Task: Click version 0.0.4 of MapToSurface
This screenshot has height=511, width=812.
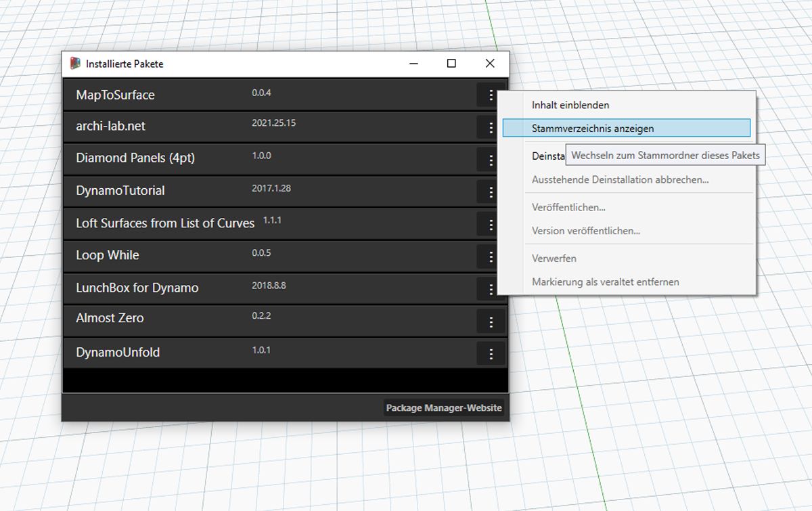Action: coord(261,93)
